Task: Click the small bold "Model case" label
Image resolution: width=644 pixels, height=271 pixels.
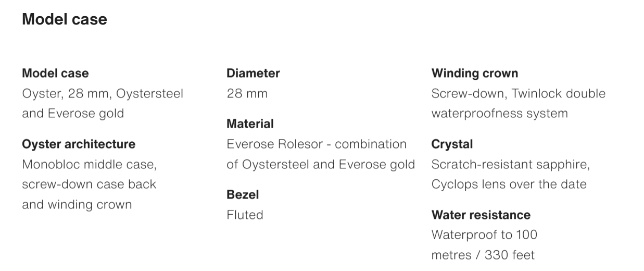Action: [x=55, y=73]
